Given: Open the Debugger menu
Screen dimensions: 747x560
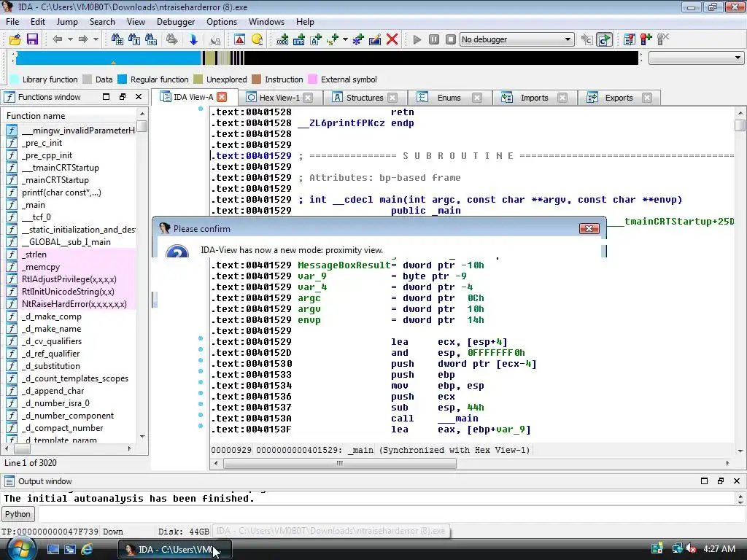Looking at the screenshot, I should (x=176, y=22).
